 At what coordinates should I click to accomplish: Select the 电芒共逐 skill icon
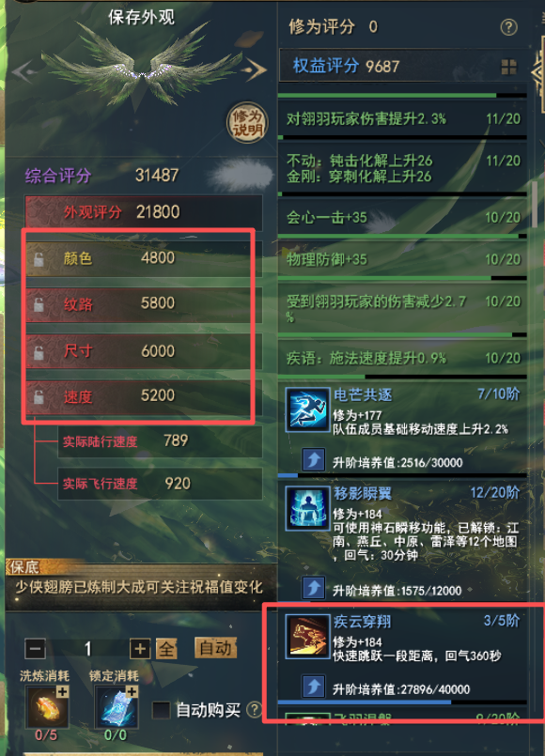tap(307, 409)
